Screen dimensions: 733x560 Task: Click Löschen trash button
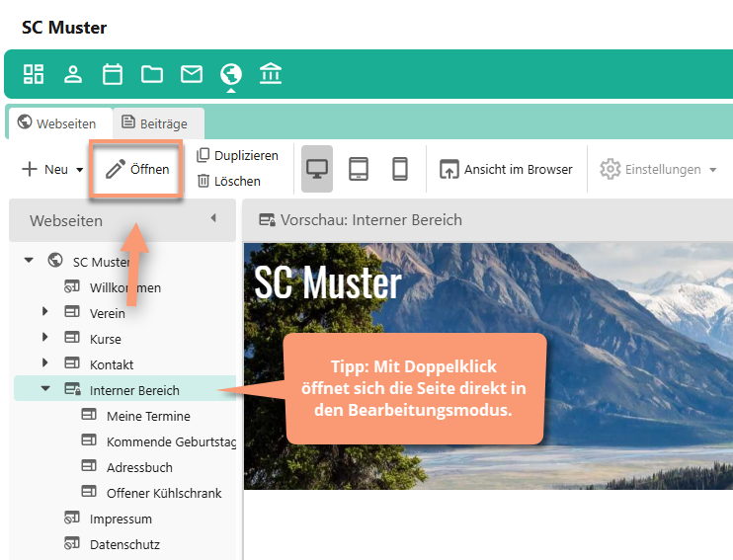[x=228, y=181]
